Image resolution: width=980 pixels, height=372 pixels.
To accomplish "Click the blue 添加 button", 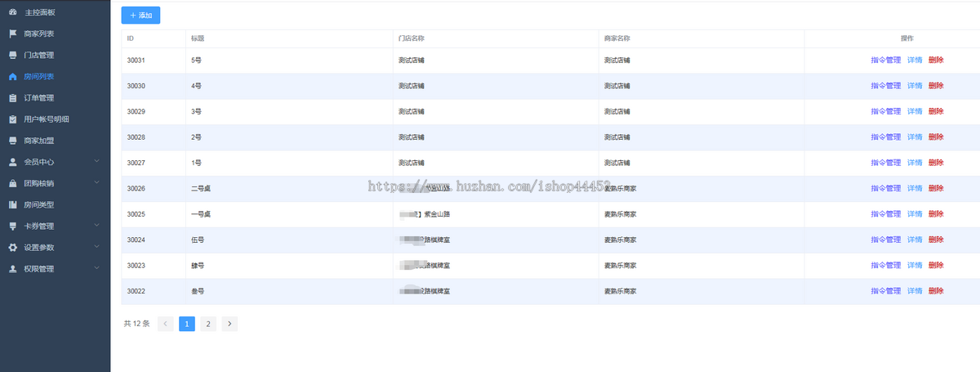I will [x=140, y=15].
